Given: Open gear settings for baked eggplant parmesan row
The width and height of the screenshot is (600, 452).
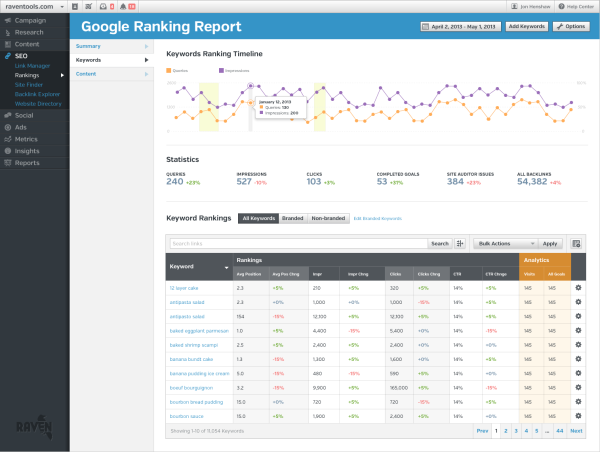Looking at the screenshot, I should click(578, 331).
